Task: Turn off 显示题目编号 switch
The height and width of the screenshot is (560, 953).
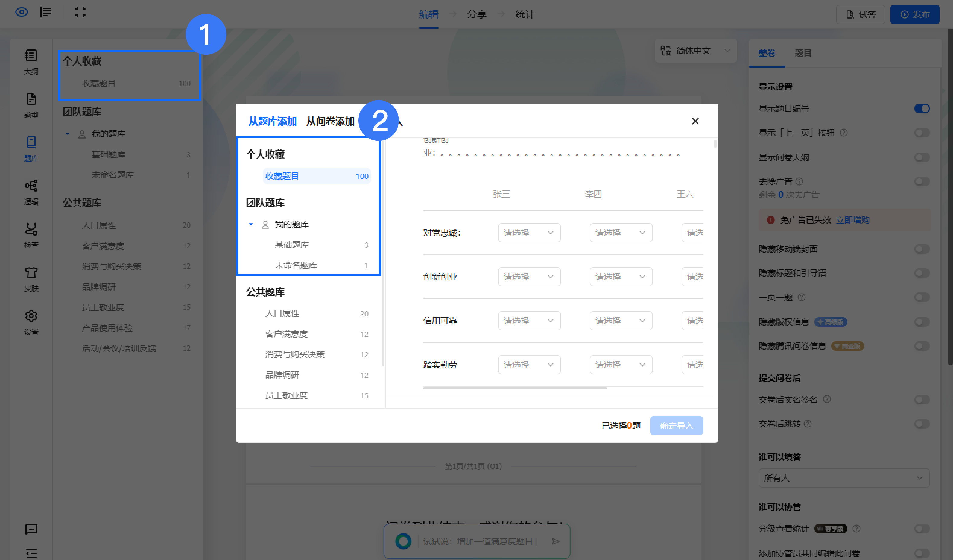Action: click(x=922, y=109)
